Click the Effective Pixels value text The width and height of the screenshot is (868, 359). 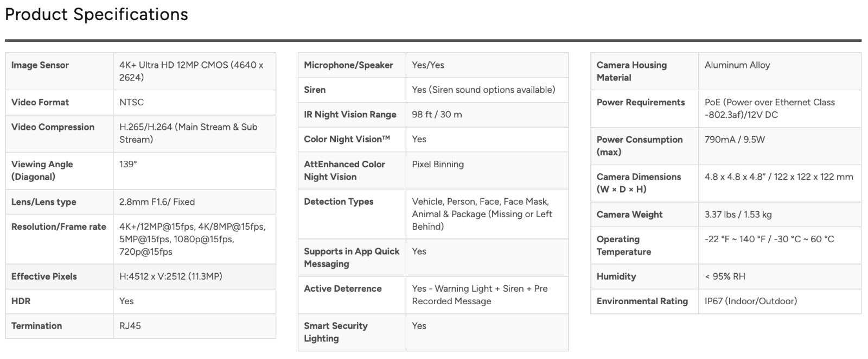(x=171, y=276)
